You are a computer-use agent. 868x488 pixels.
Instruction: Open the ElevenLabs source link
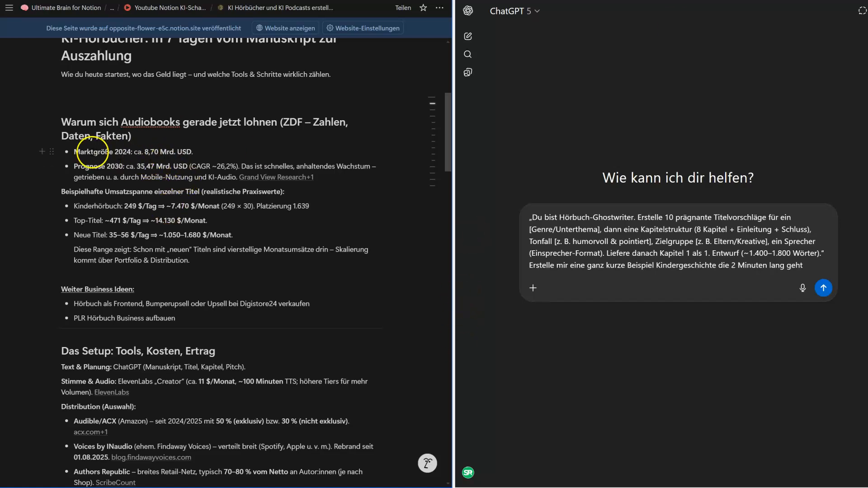112,392
